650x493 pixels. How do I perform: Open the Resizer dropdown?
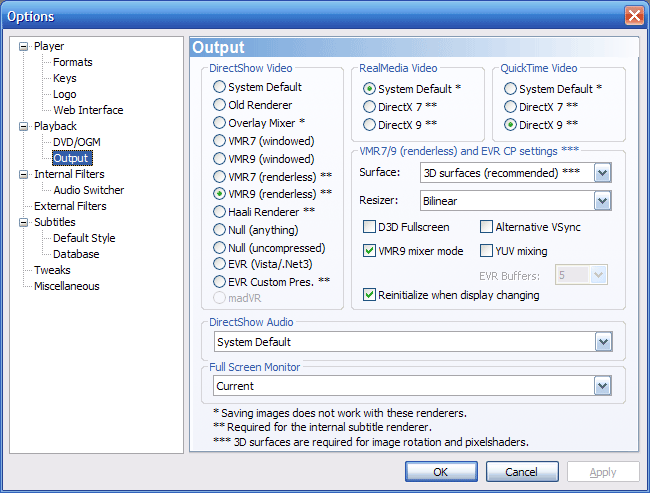point(601,201)
